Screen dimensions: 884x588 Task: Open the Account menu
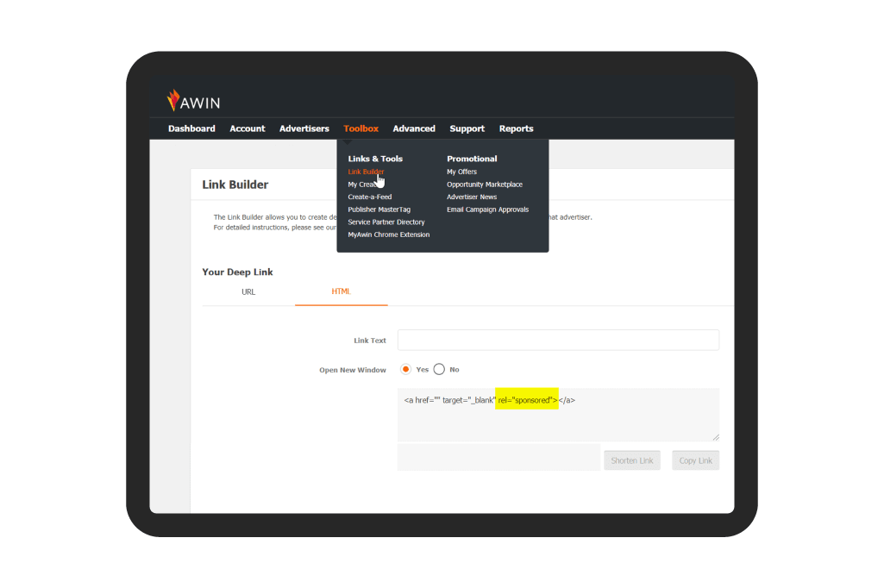click(248, 128)
